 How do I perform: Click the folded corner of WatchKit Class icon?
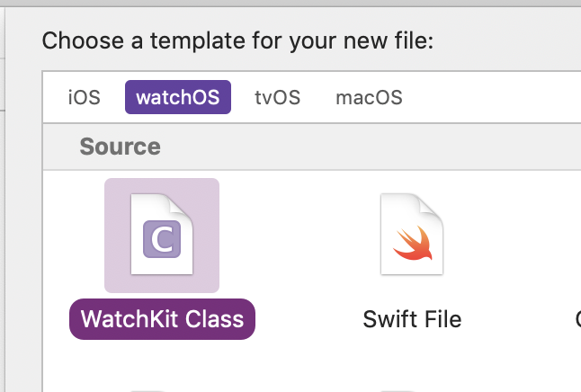pyautogui.click(x=184, y=201)
